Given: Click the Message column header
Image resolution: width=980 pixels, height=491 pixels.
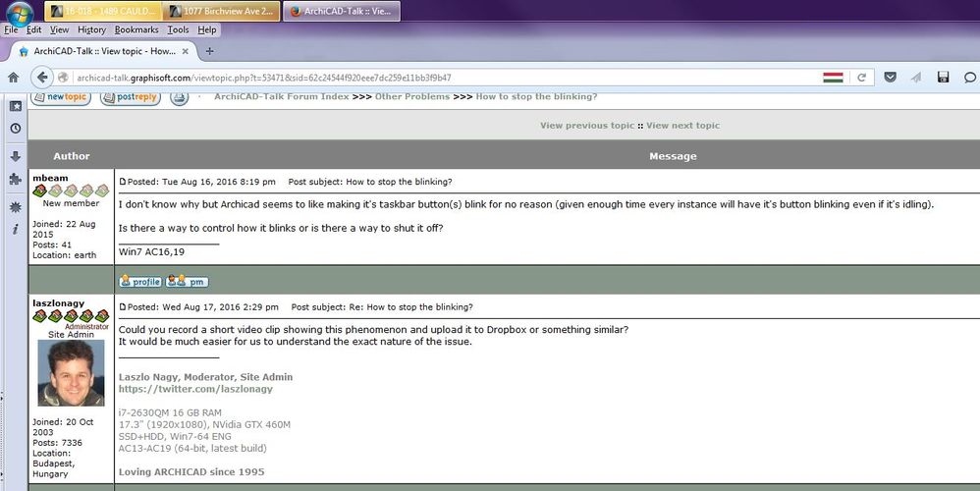Looking at the screenshot, I should pos(673,156).
